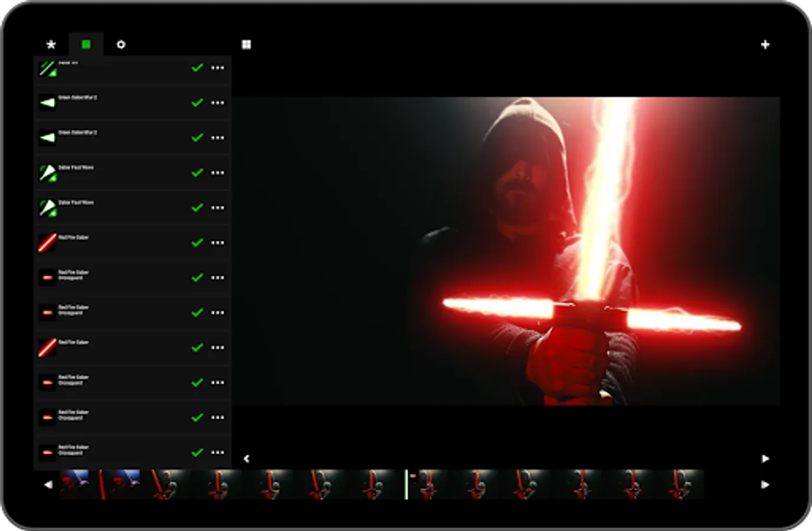Select the fourth Red Fire Saber Crossguard thumbnail
Viewport: 812px width, 531px height.
coord(48,418)
